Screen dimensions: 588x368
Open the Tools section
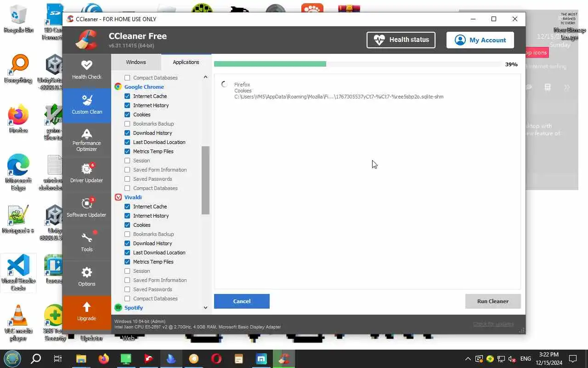pos(86,243)
